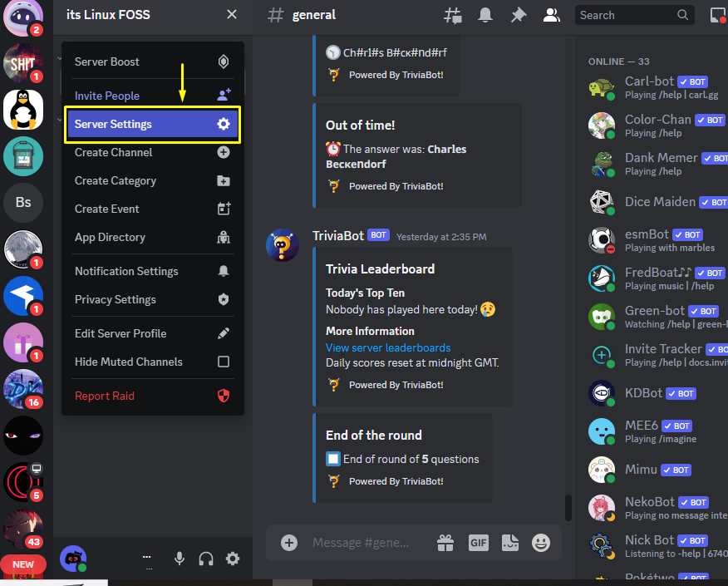Open the black server icon with red eyes
The width and height of the screenshot is (728, 586).
click(x=23, y=436)
